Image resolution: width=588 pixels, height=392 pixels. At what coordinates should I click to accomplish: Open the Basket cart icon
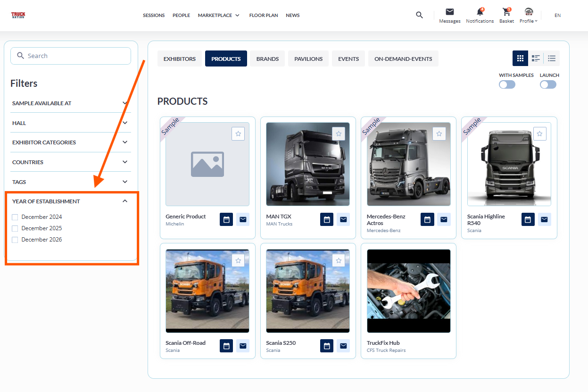[x=506, y=12]
